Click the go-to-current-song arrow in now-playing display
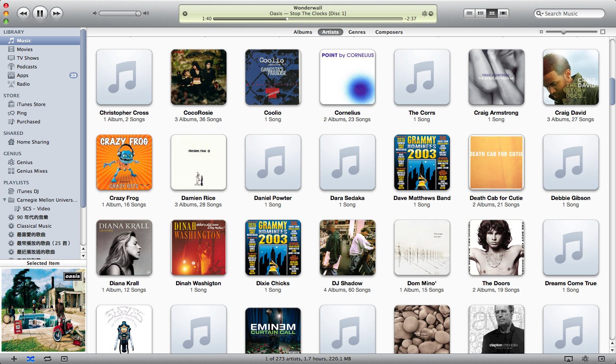 point(431,13)
